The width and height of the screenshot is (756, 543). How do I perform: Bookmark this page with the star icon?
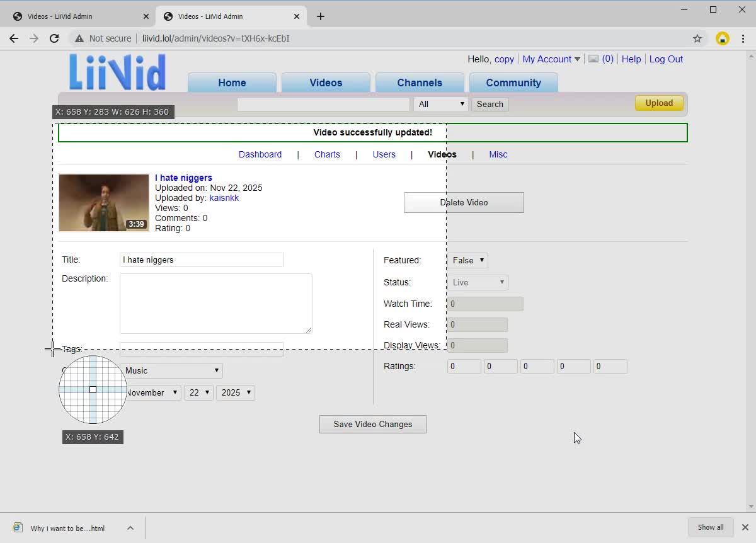tap(697, 38)
